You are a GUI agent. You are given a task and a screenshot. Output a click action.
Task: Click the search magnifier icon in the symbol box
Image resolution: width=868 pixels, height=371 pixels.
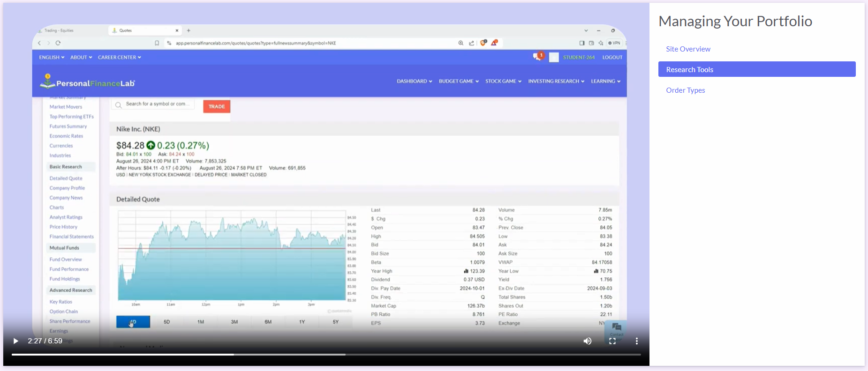tap(119, 105)
